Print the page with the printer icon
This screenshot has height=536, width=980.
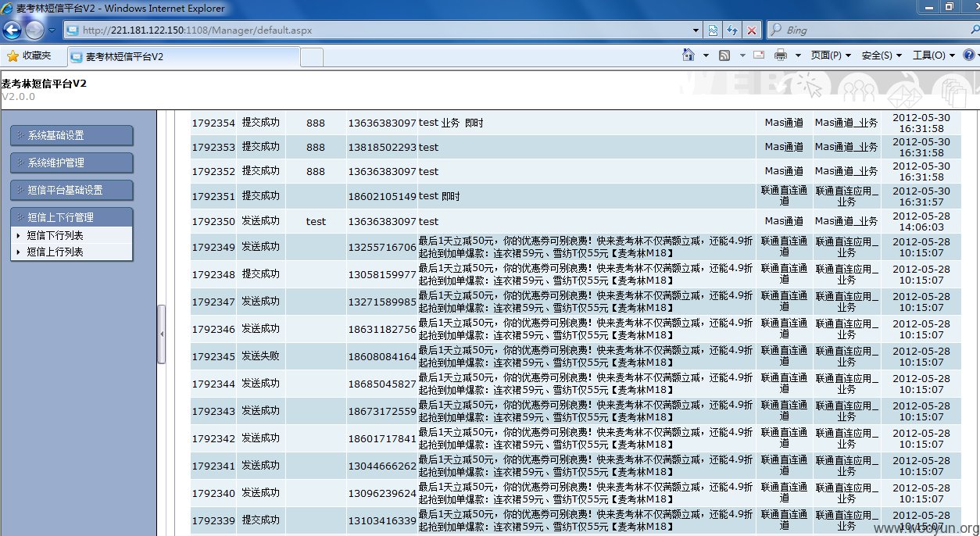click(x=781, y=55)
